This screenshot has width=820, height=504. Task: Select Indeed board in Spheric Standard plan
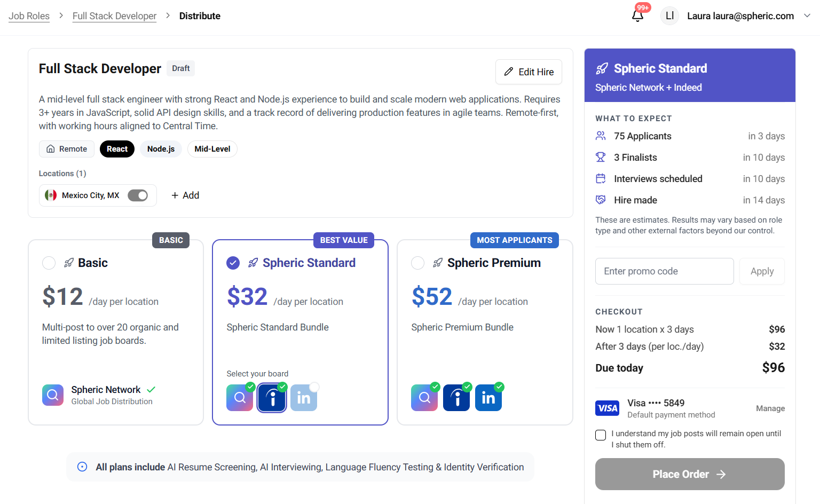click(x=272, y=398)
